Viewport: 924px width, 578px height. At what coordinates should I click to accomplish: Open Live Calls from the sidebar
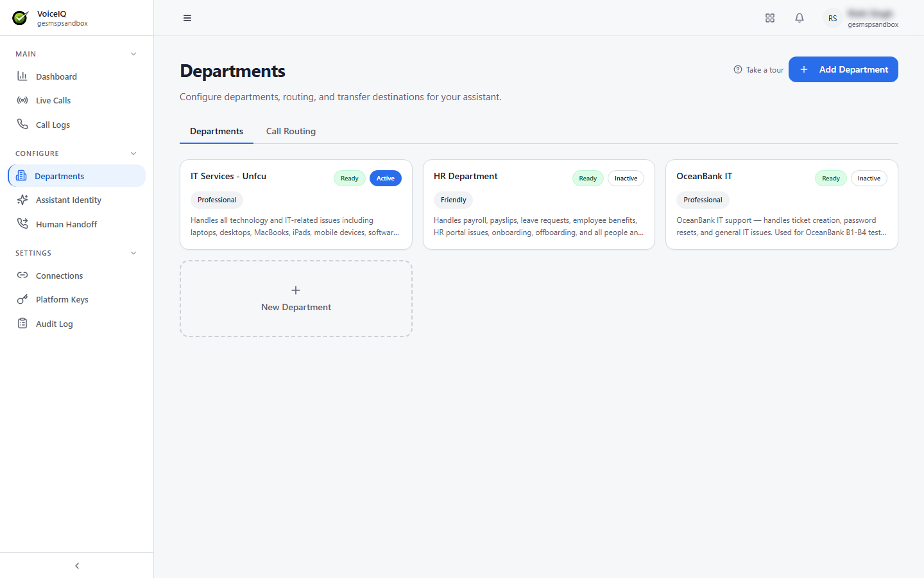77,100
